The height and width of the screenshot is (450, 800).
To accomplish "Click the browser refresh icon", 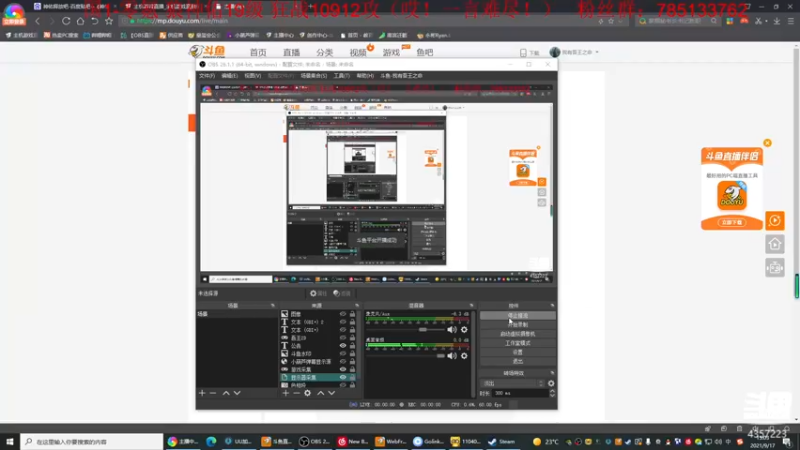I will tap(66, 21).
